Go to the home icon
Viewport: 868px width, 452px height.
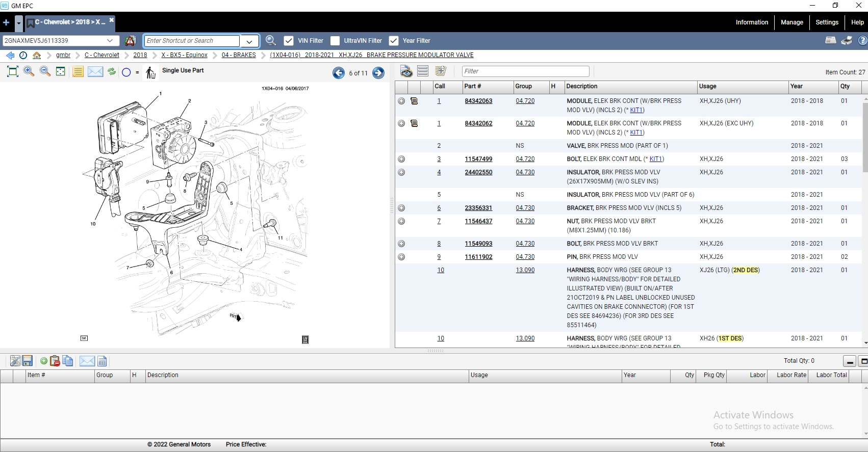tap(37, 55)
